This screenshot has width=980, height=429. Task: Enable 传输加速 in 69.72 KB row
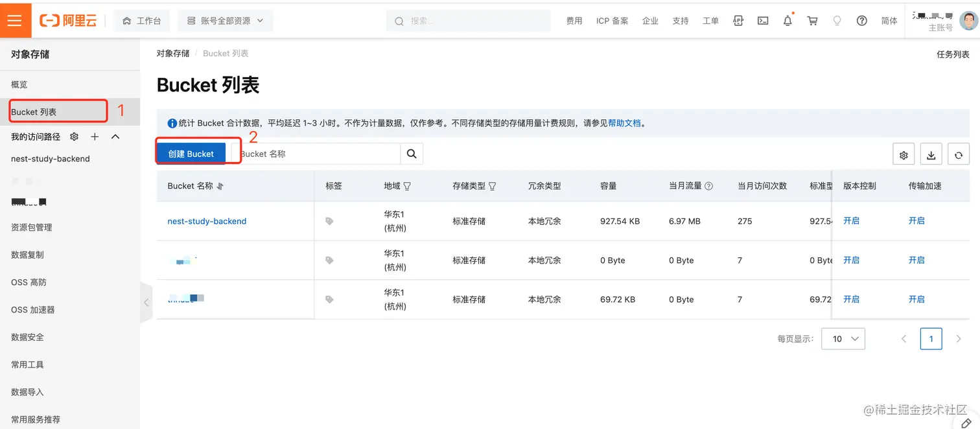[916, 299]
